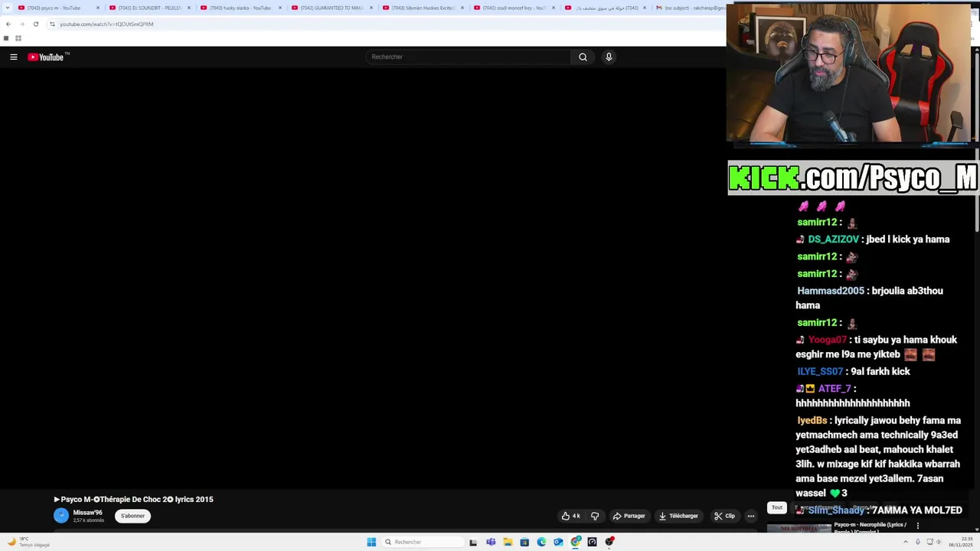Viewport: 980px width, 551px height.
Task: Close the 'husky alaska' tab
Action: click(x=280, y=8)
